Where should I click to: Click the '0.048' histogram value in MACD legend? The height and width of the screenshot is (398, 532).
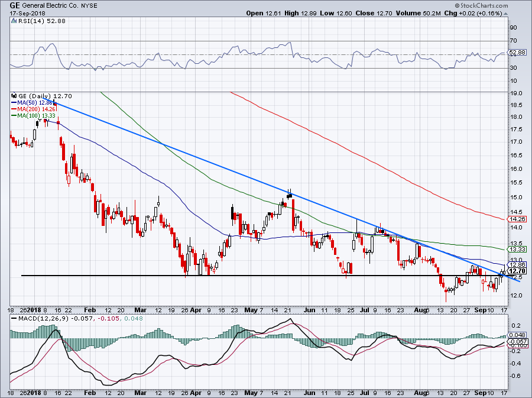pos(134,319)
